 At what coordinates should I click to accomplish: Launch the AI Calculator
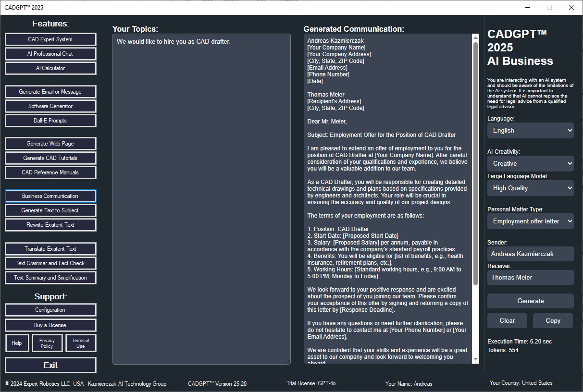[x=50, y=68]
